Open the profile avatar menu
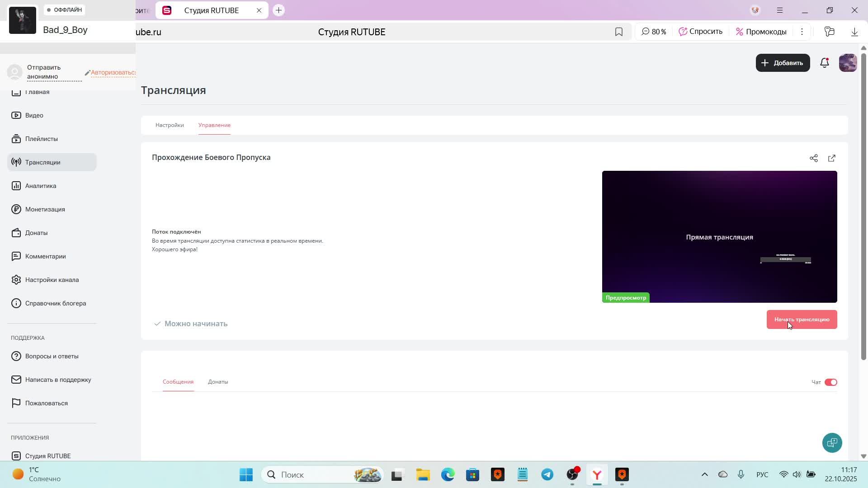Viewport: 868px width, 488px height. point(848,63)
